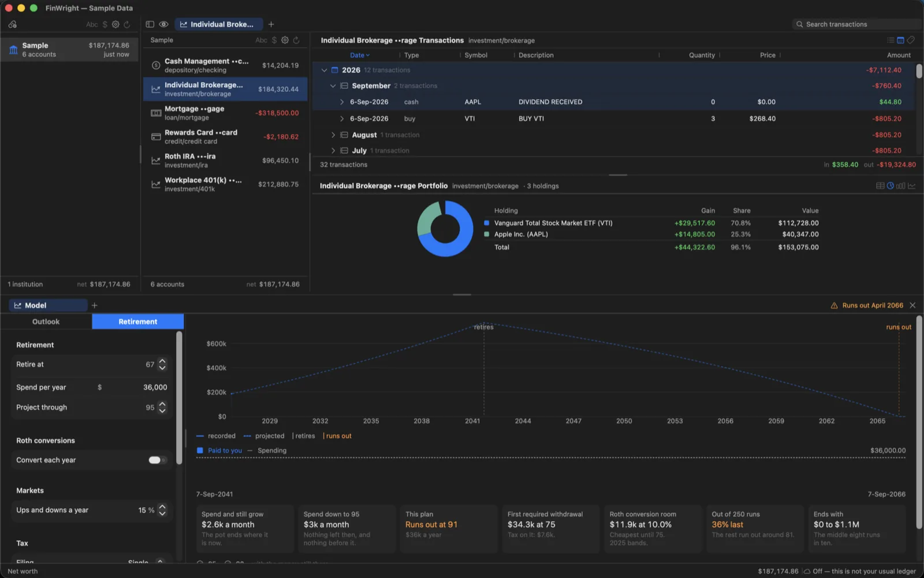Open the Individual Brokerage tab

pyautogui.click(x=218, y=24)
